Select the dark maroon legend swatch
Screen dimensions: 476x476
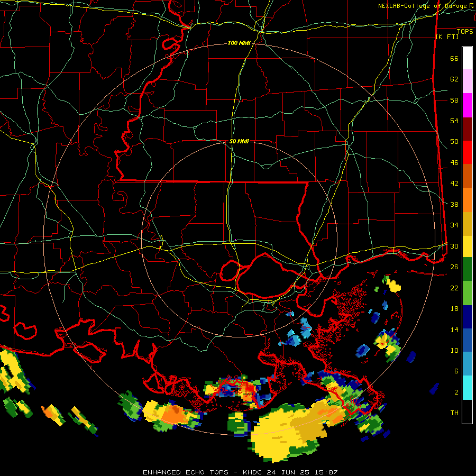pos(467,129)
